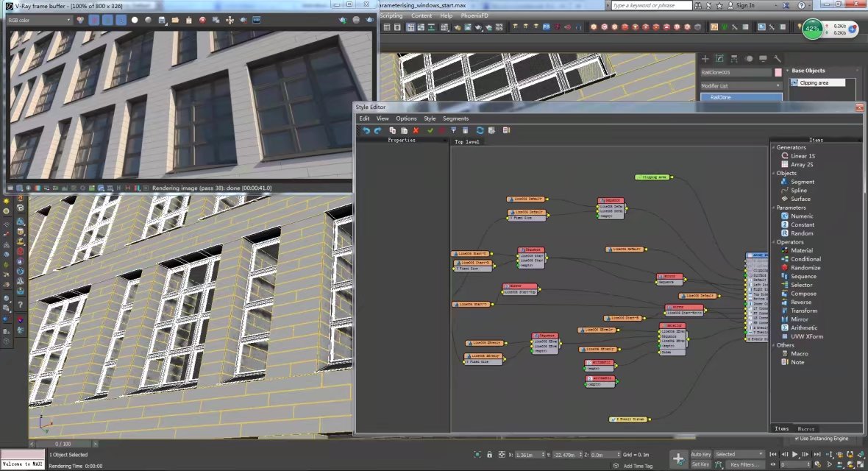Image resolution: width=868 pixels, height=471 pixels.
Task: Stop rendering red icon in frame buffer
Action: [x=202, y=20]
